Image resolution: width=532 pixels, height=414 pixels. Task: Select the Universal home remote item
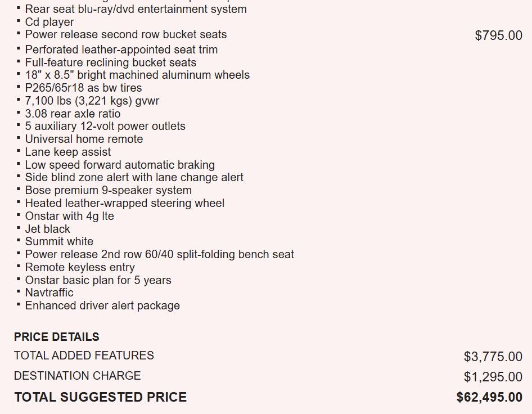coord(84,139)
